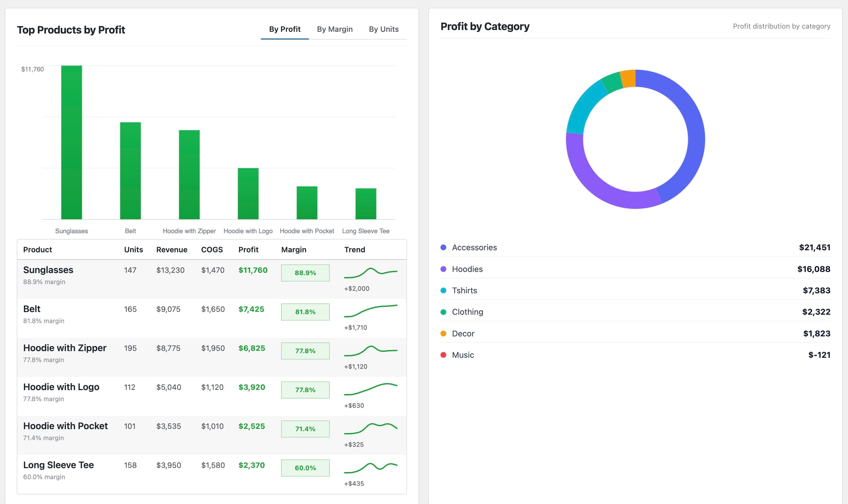Click the blue Accessories legend dot
The width and height of the screenshot is (848, 504).
(x=443, y=248)
